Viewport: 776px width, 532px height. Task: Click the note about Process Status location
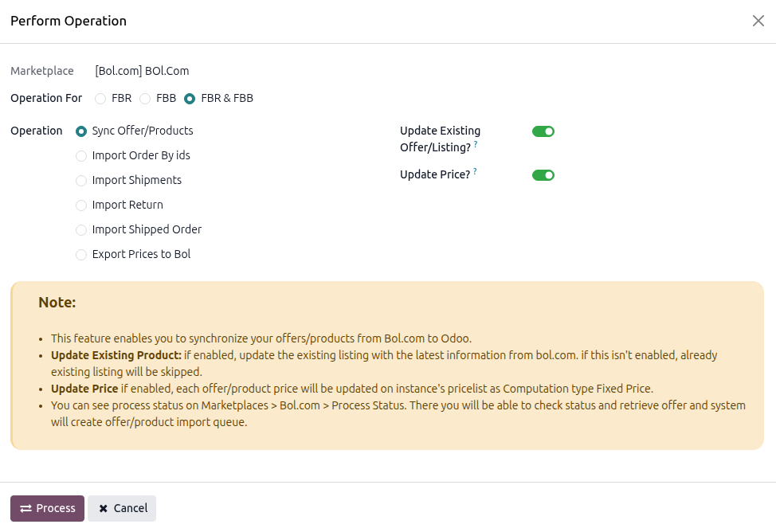point(398,413)
